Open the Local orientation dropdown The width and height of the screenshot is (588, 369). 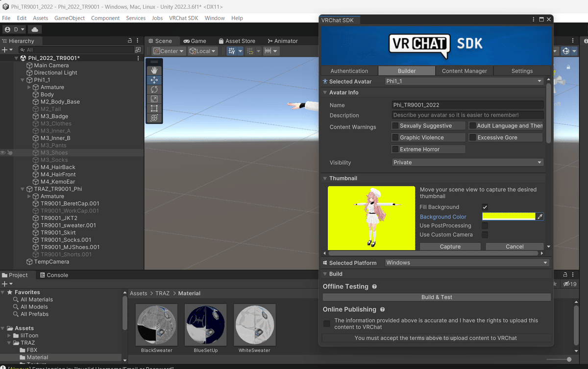[x=203, y=51]
